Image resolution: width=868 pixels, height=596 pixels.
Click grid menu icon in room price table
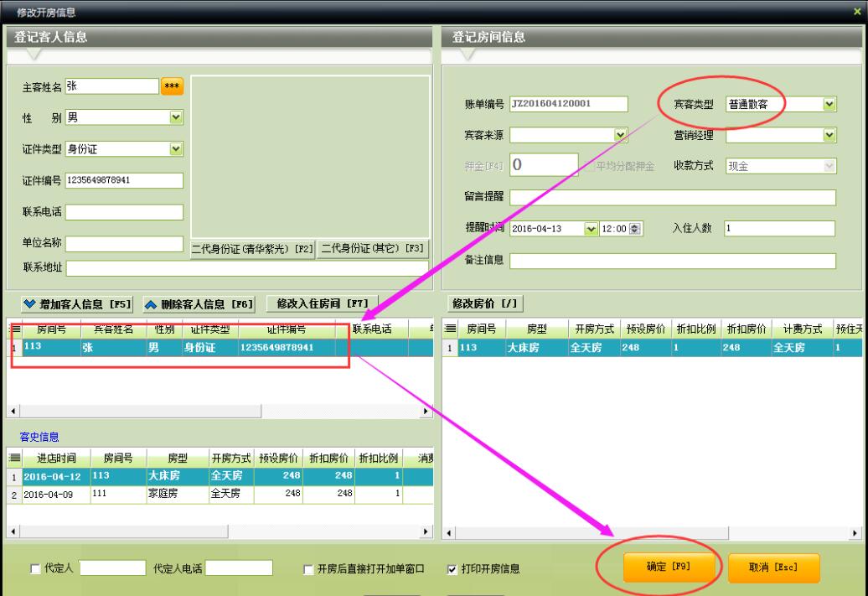(450, 329)
